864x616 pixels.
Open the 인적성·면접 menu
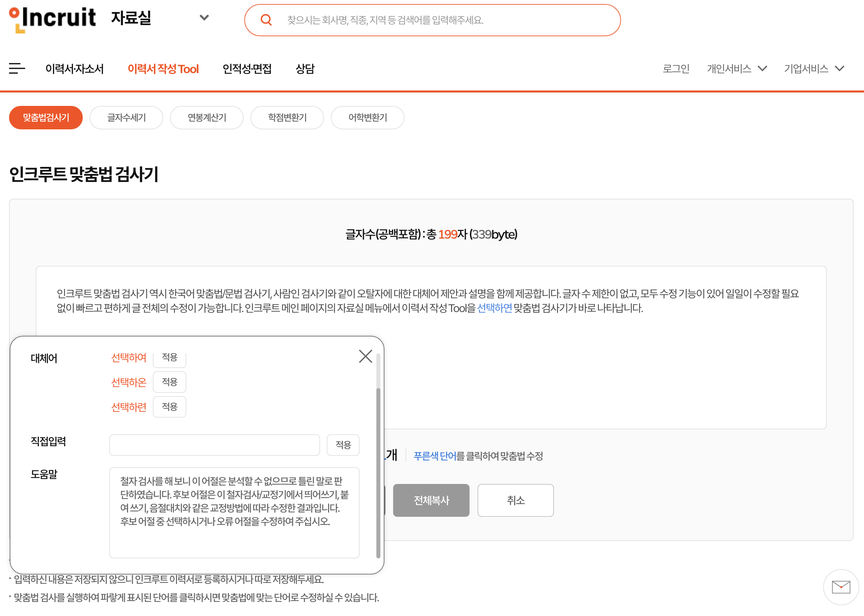click(247, 69)
